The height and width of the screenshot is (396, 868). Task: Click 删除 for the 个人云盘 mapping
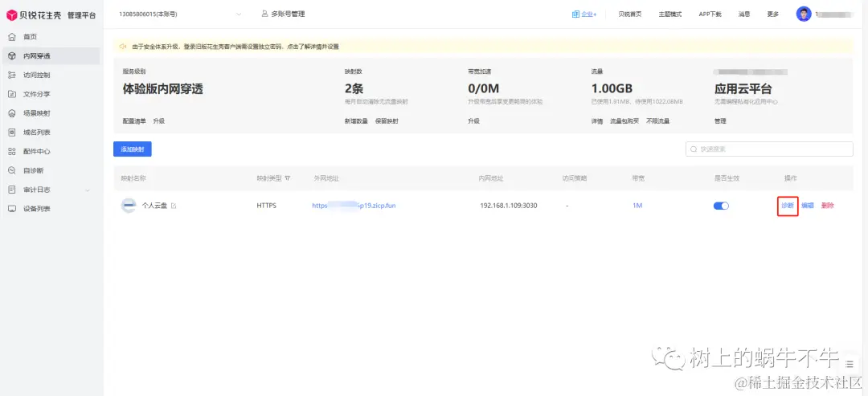pos(828,205)
